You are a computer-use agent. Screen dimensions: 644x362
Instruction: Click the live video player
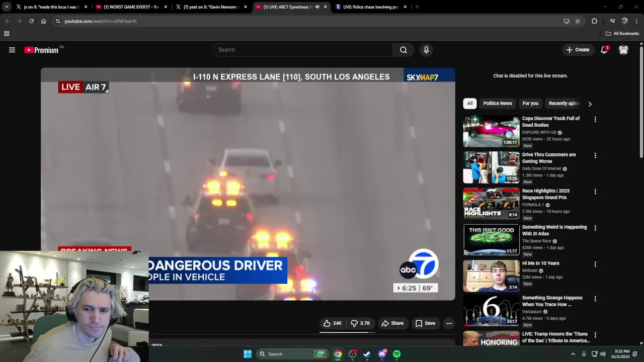248,184
